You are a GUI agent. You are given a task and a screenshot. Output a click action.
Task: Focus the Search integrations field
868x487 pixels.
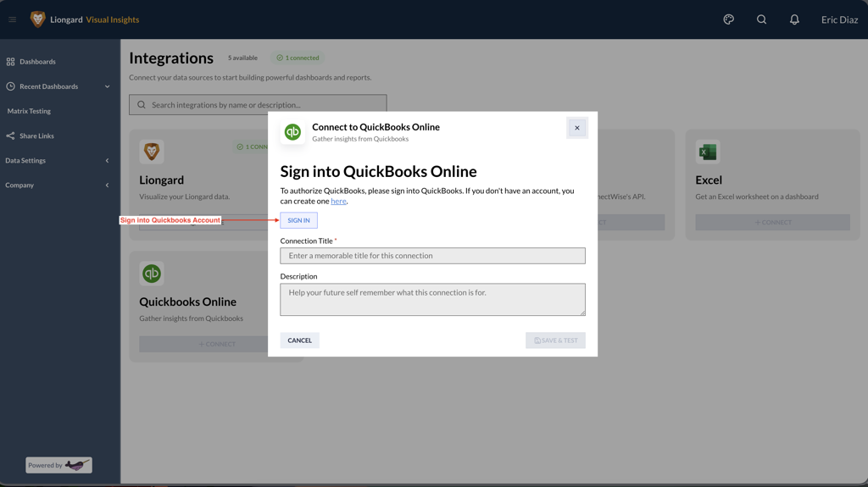pyautogui.click(x=258, y=104)
